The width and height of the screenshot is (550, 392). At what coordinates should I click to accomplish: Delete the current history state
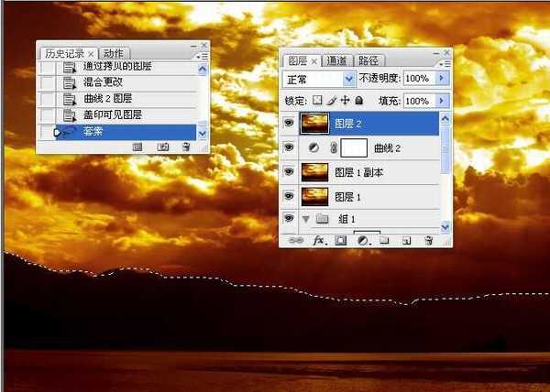click(x=187, y=147)
